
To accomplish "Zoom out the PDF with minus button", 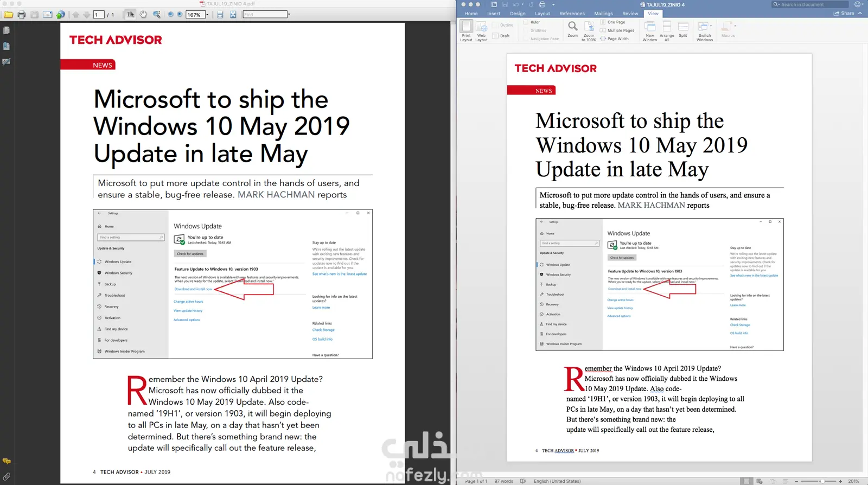I will (171, 15).
